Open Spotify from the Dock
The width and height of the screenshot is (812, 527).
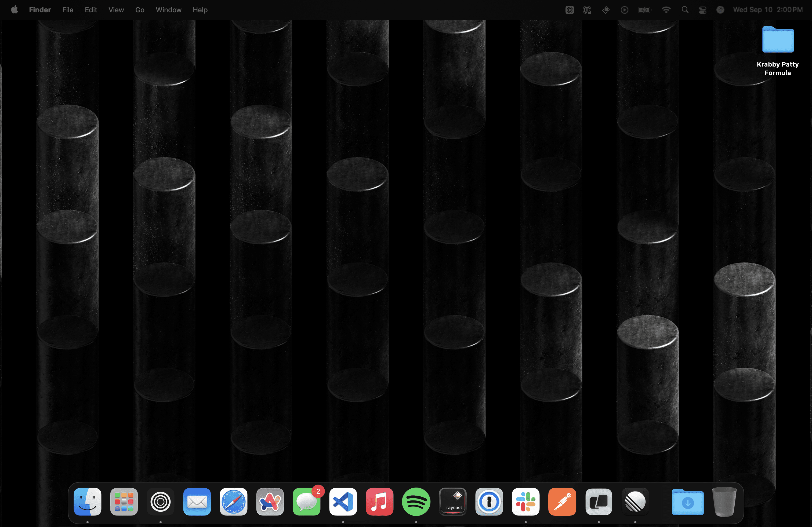click(x=416, y=502)
